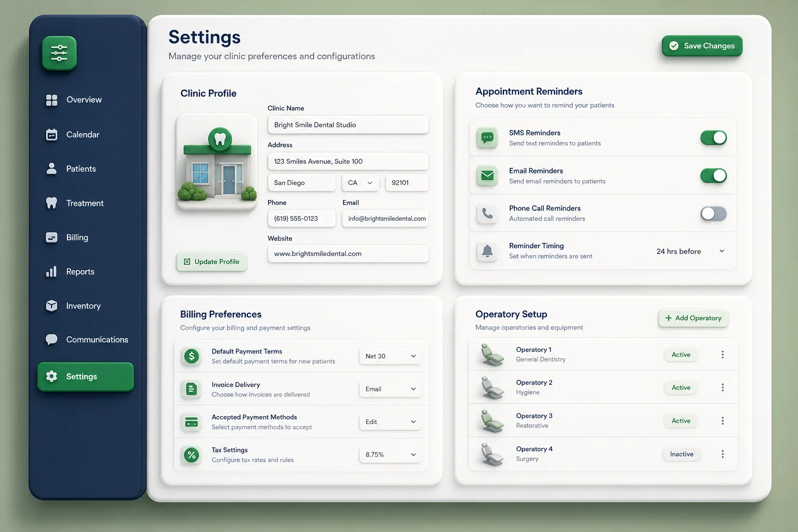Click the Invoice Delivery document icon
The width and height of the screenshot is (798, 532).
[192, 389]
